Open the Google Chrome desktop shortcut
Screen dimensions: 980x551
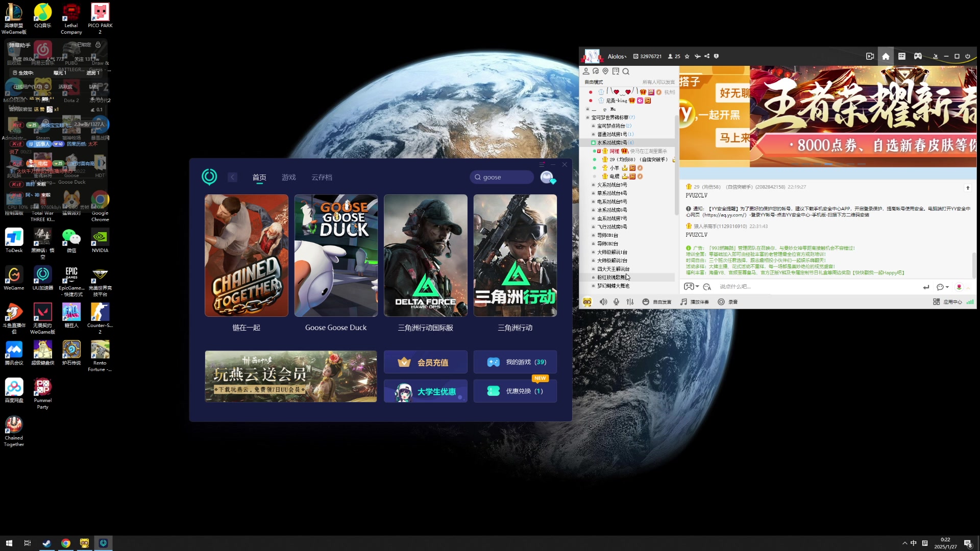100,206
